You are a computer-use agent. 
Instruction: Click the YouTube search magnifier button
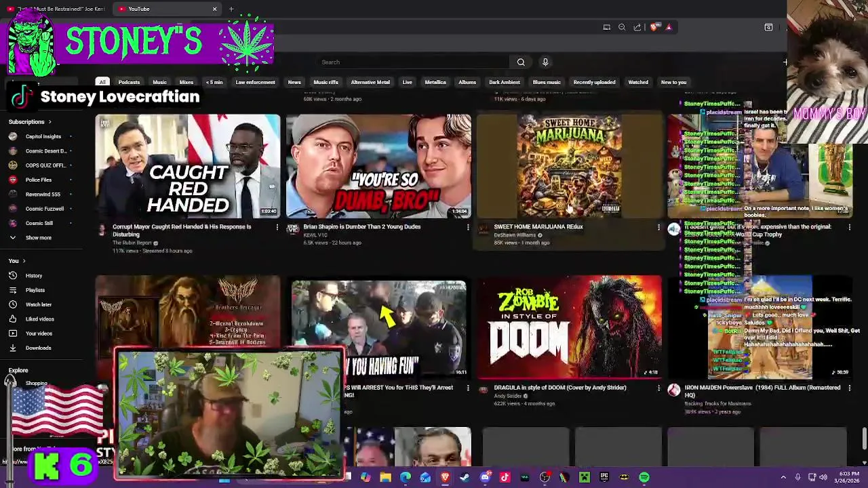click(x=521, y=62)
